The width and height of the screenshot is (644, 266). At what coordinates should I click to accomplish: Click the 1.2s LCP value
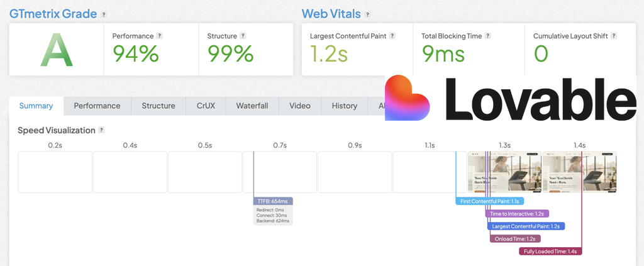329,54
